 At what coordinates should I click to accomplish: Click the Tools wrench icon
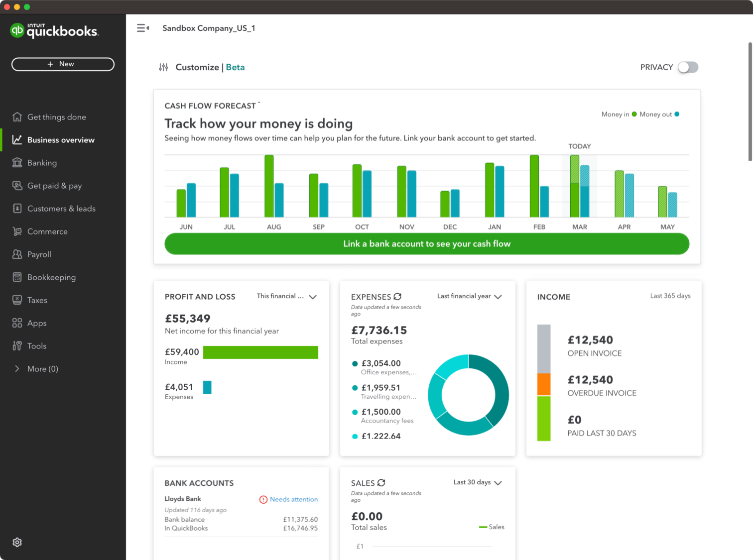pyautogui.click(x=17, y=346)
